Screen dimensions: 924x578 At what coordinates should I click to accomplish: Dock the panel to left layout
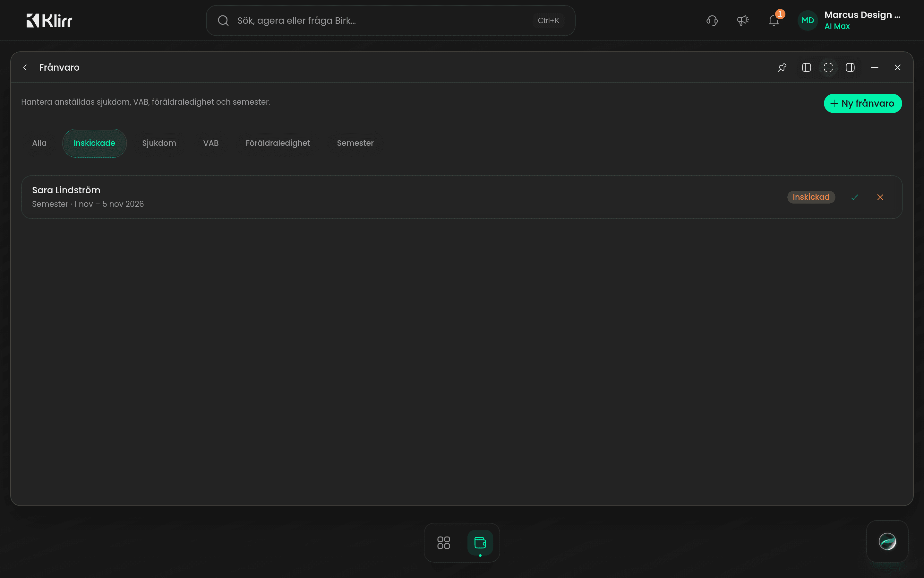pyautogui.click(x=806, y=68)
